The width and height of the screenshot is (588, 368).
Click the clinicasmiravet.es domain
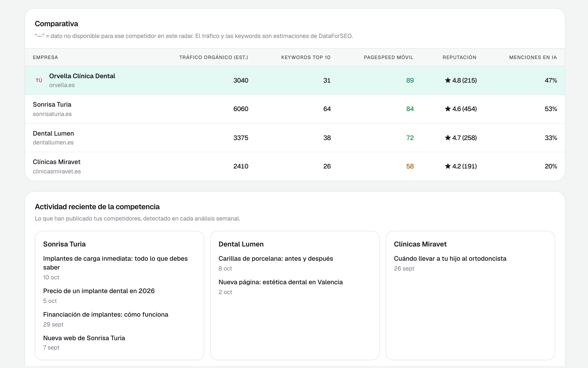point(57,171)
